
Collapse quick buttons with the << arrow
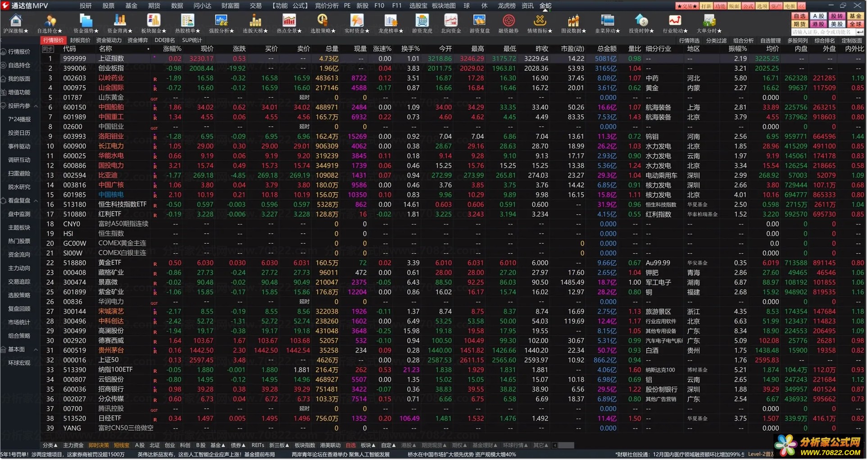(x=801, y=6)
